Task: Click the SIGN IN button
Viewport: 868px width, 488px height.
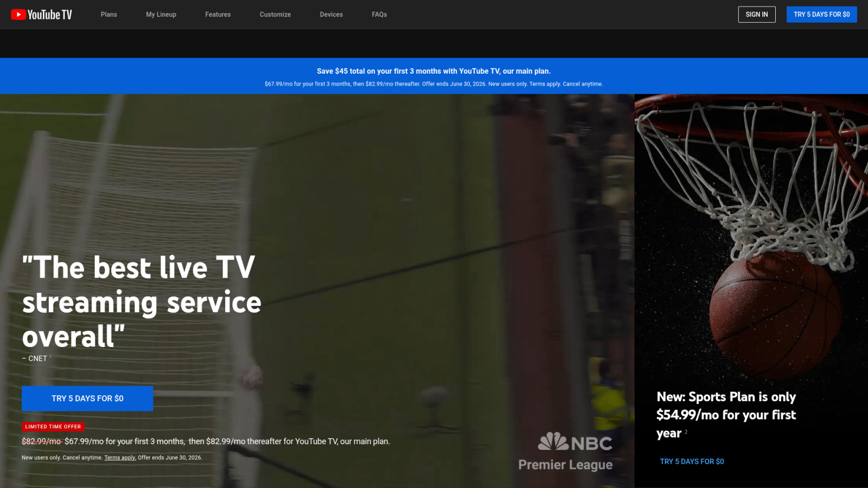Action: (x=757, y=15)
